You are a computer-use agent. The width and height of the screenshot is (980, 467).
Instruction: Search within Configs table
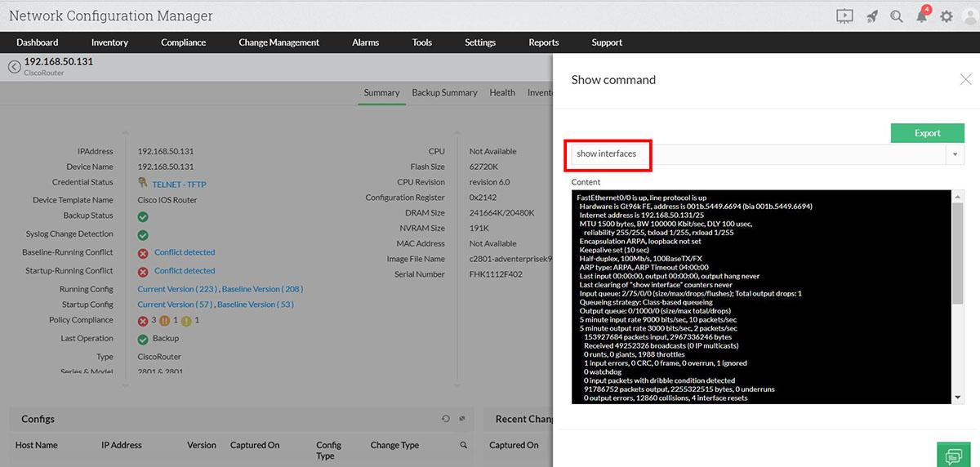[x=464, y=445]
